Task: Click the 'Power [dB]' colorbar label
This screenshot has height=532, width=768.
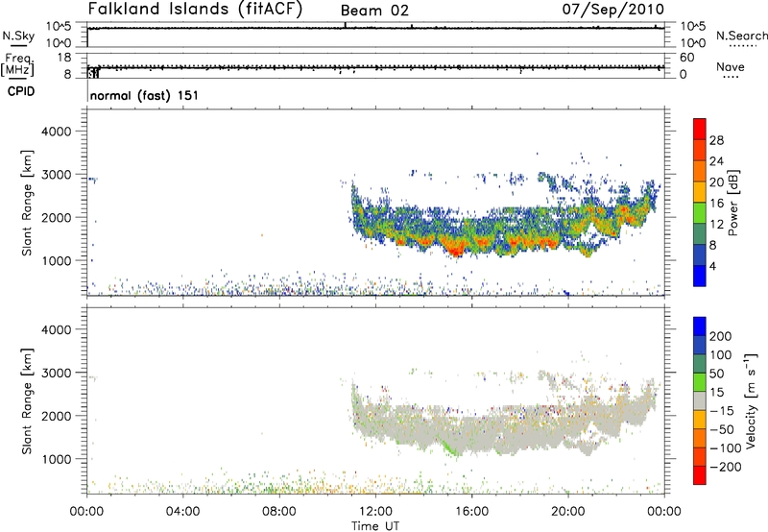Action: (732, 203)
